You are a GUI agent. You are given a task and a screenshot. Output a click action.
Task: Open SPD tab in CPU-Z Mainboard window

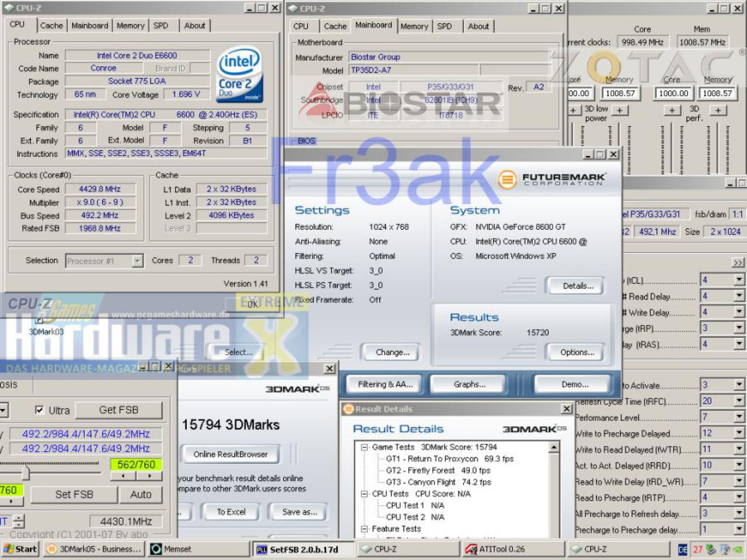[x=445, y=26]
